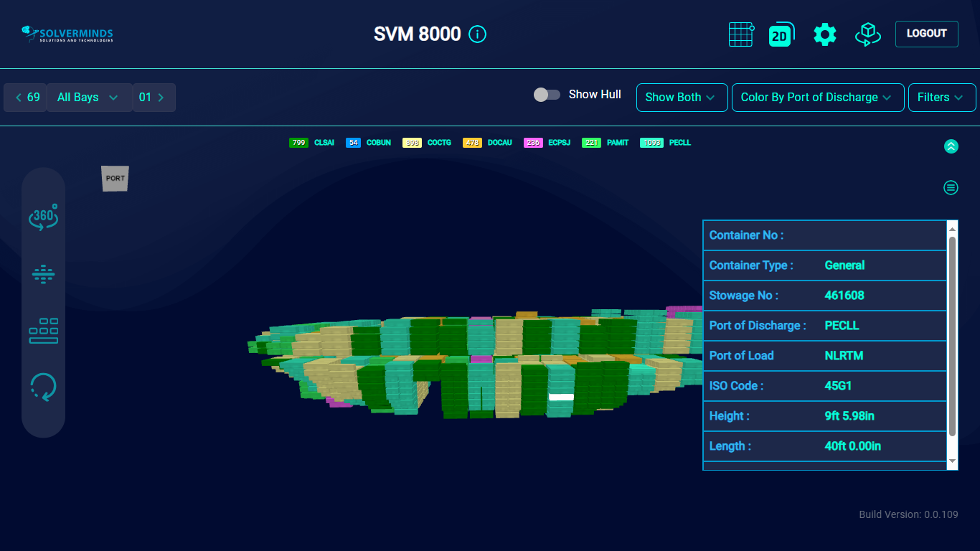This screenshot has width=980, height=551.
Task: Click the slice view icon in left sidebar
Action: [43, 274]
